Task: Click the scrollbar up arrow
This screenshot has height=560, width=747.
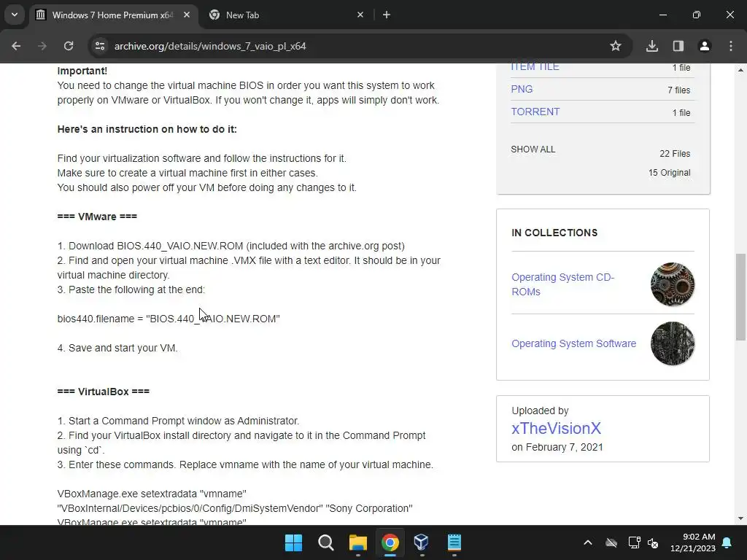Action: click(740, 70)
